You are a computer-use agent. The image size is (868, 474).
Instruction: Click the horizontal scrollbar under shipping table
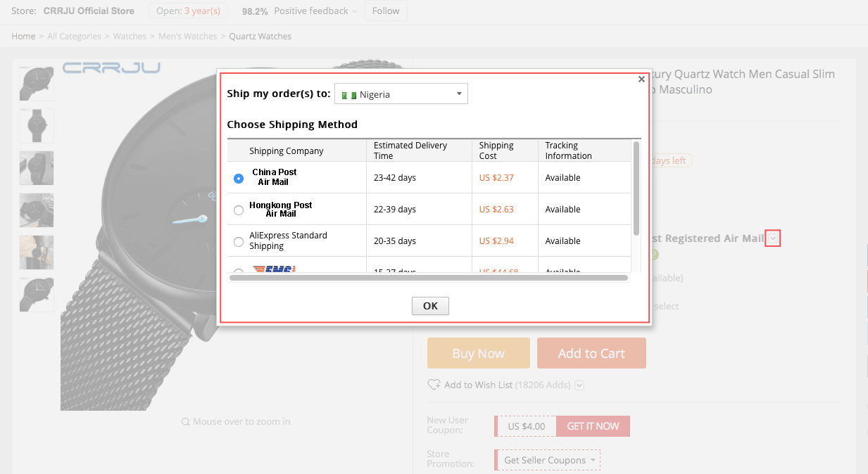pos(428,278)
